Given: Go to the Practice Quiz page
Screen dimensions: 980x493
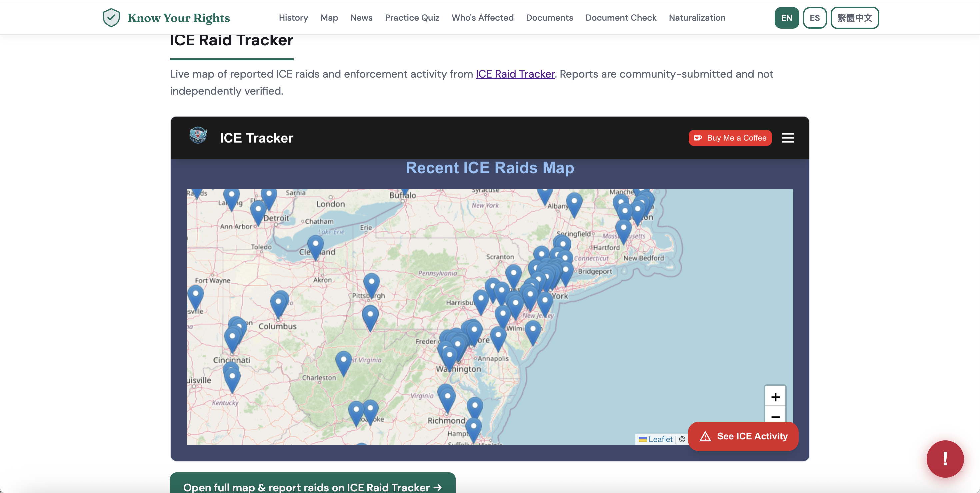Looking at the screenshot, I should click(x=412, y=18).
